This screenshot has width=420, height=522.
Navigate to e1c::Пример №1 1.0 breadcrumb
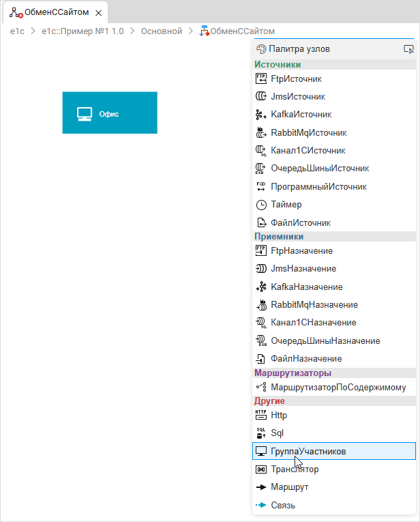tap(82, 31)
